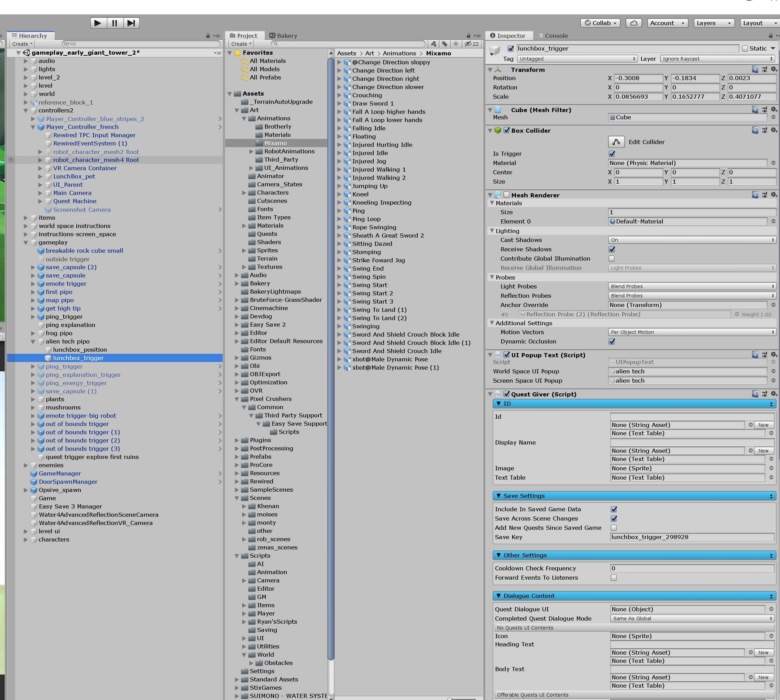Open the Account menu
Viewport: 780px width, 700px height.
tap(667, 23)
